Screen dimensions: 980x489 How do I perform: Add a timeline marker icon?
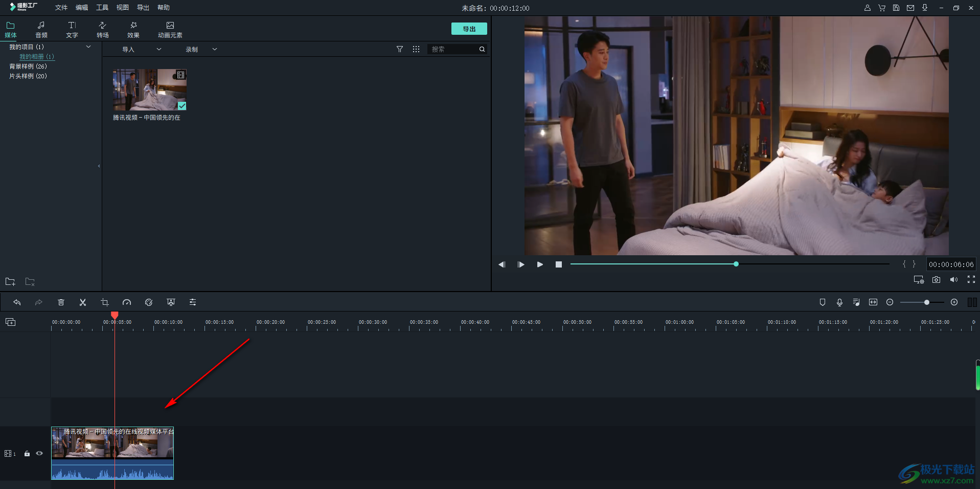(x=823, y=302)
